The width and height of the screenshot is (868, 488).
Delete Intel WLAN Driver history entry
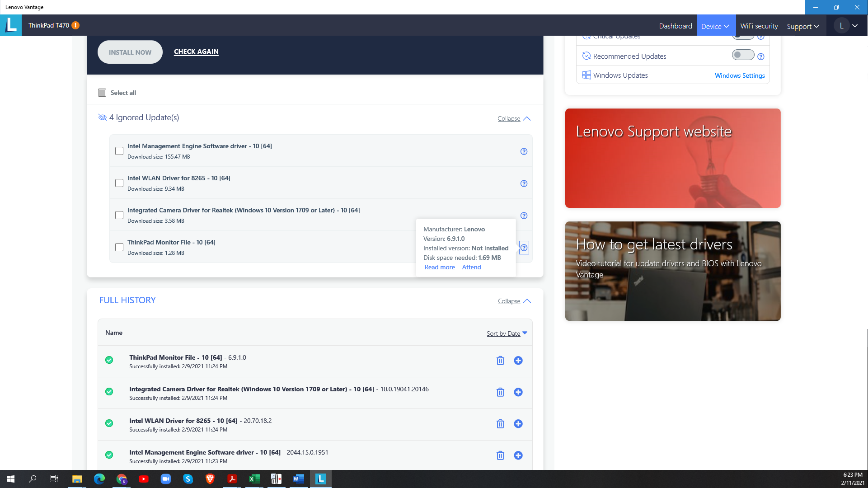click(500, 424)
